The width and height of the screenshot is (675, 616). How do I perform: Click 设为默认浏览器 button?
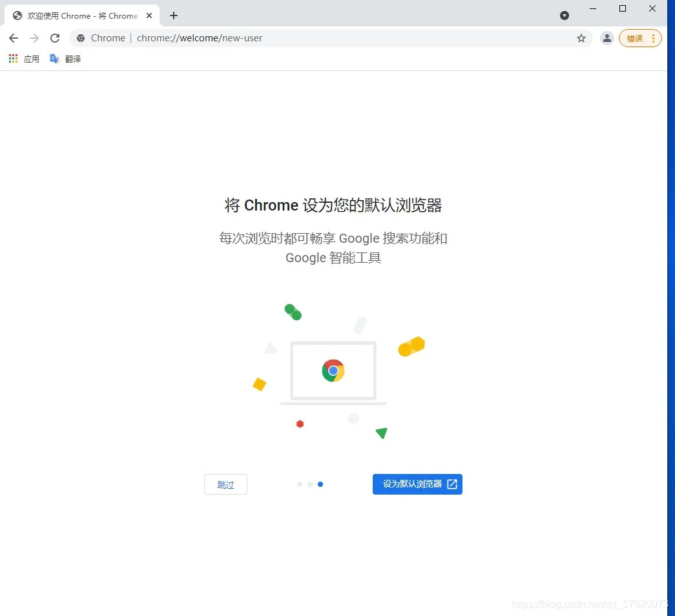[x=417, y=484]
